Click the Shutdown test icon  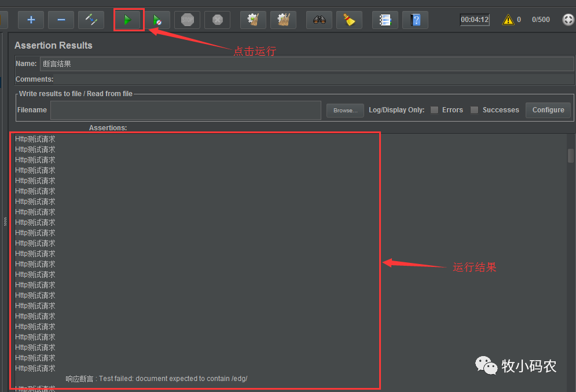(x=218, y=20)
